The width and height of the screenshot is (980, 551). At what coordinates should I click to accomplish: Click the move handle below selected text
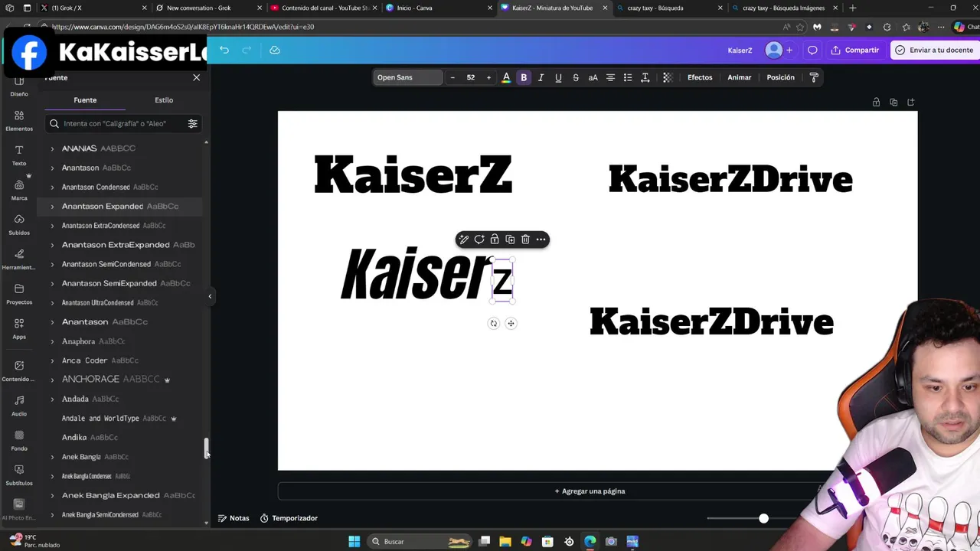coord(511,323)
